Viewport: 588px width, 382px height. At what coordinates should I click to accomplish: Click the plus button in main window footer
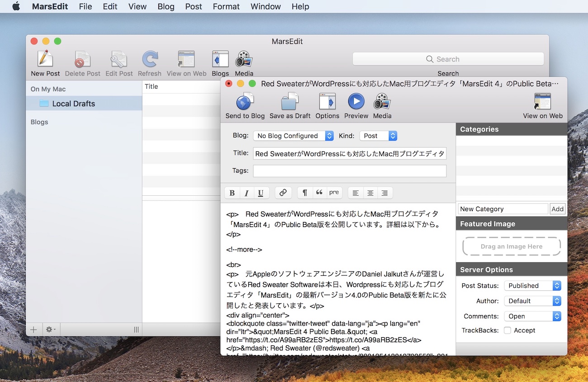[33, 330]
